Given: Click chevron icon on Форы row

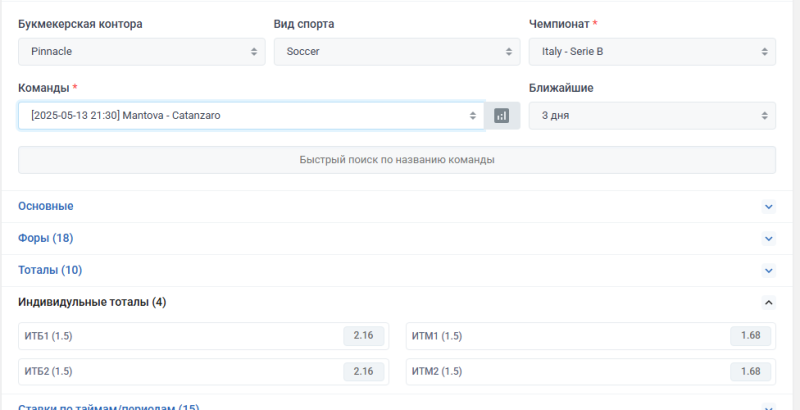Looking at the screenshot, I should click(768, 239).
